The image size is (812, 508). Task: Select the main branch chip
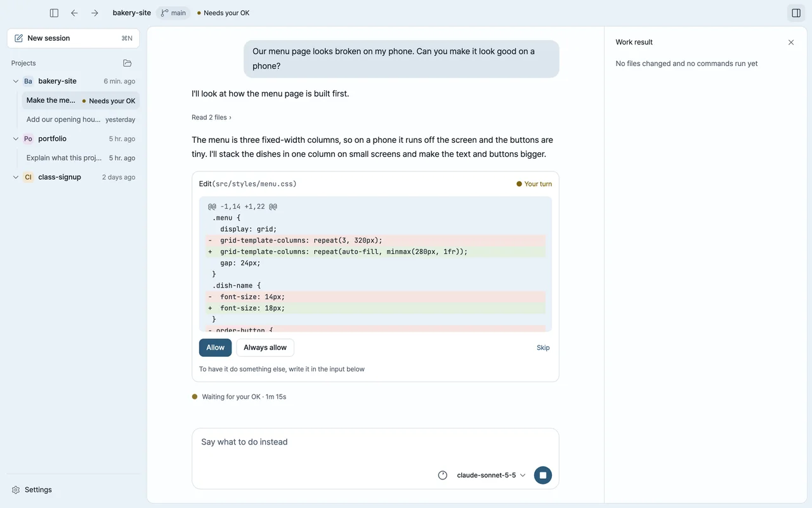pos(173,13)
